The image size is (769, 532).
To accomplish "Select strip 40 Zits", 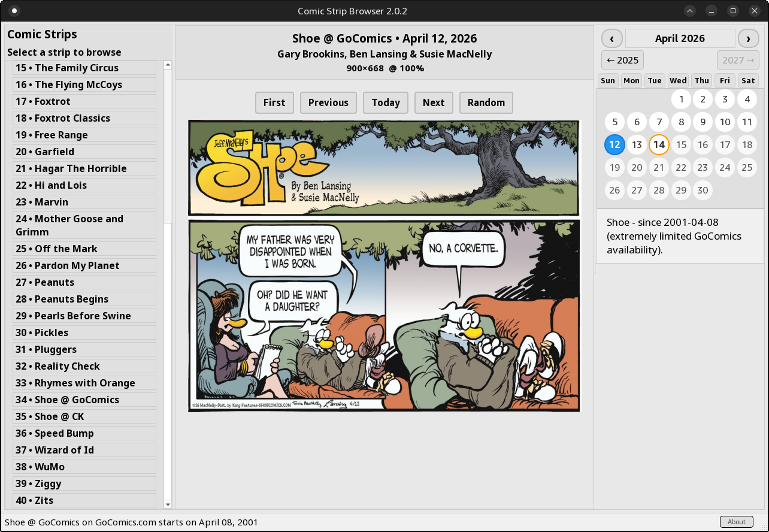I will coord(84,500).
